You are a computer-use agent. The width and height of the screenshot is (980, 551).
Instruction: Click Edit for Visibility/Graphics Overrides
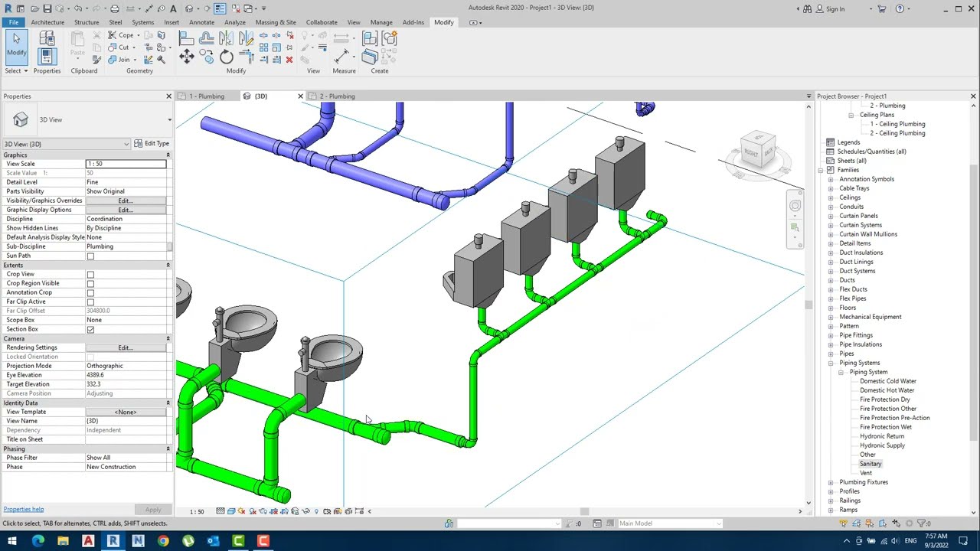126,201
